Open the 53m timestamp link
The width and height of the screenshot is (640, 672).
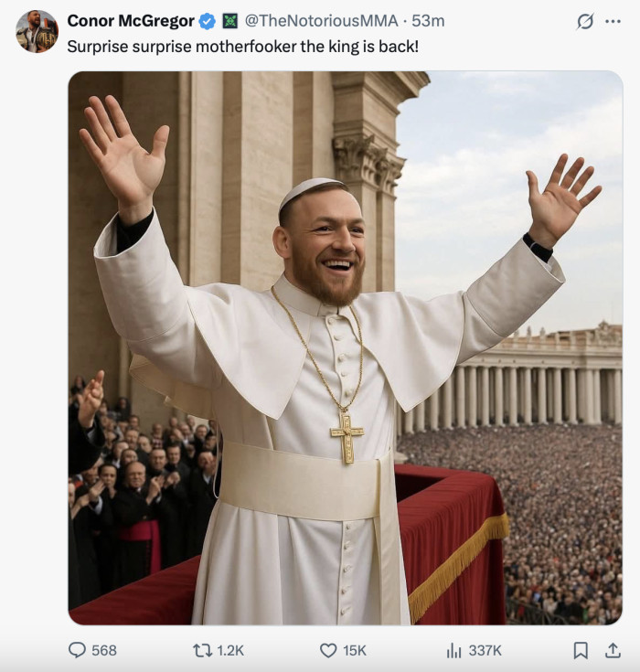tap(428, 21)
